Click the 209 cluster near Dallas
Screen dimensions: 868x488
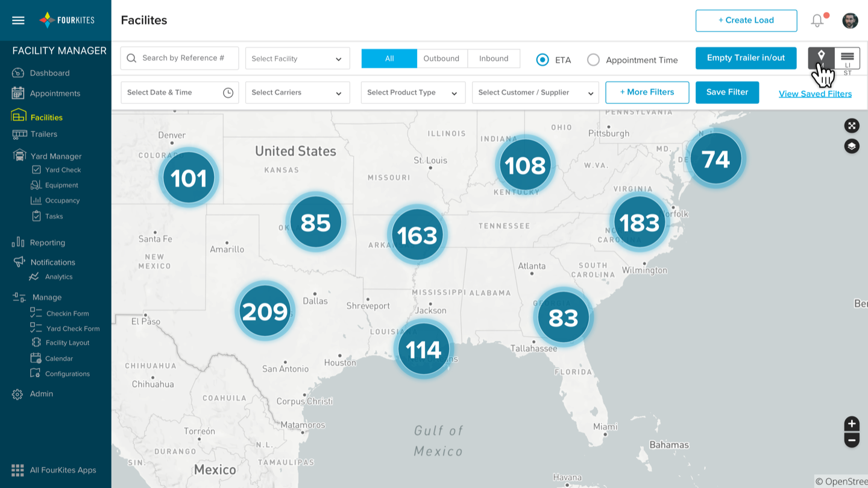coord(265,311)
